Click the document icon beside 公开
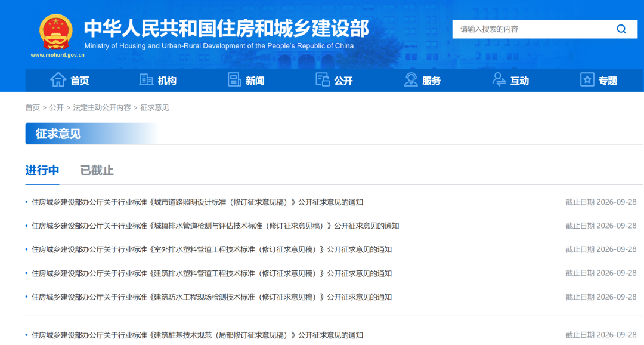 (323, 79)
